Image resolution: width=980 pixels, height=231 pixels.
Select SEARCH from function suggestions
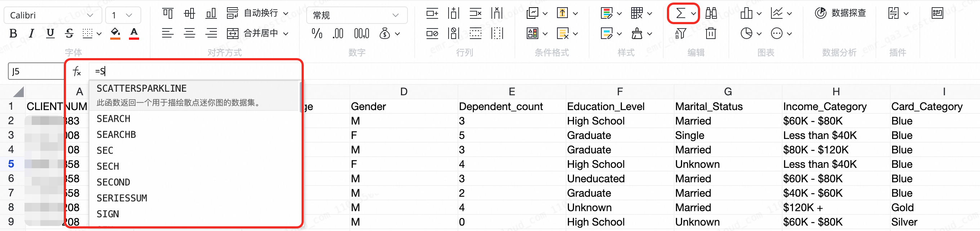point(113,119)
